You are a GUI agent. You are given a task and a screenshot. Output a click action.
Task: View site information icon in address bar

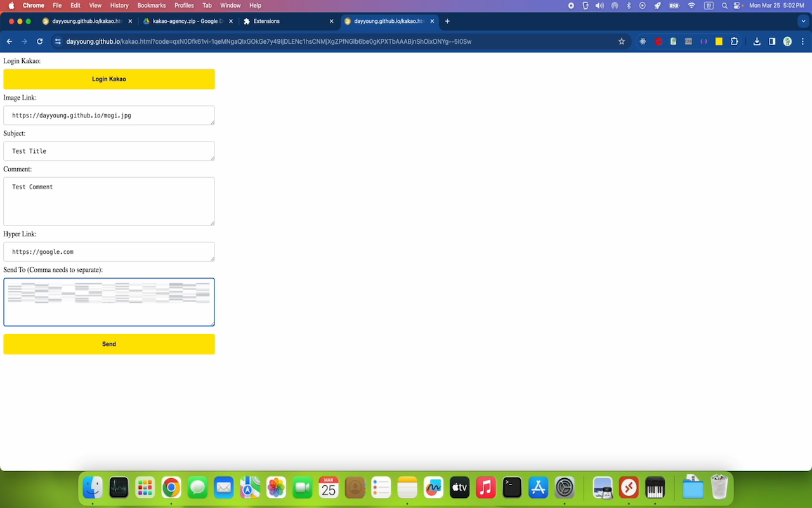[x=58, y=41]
